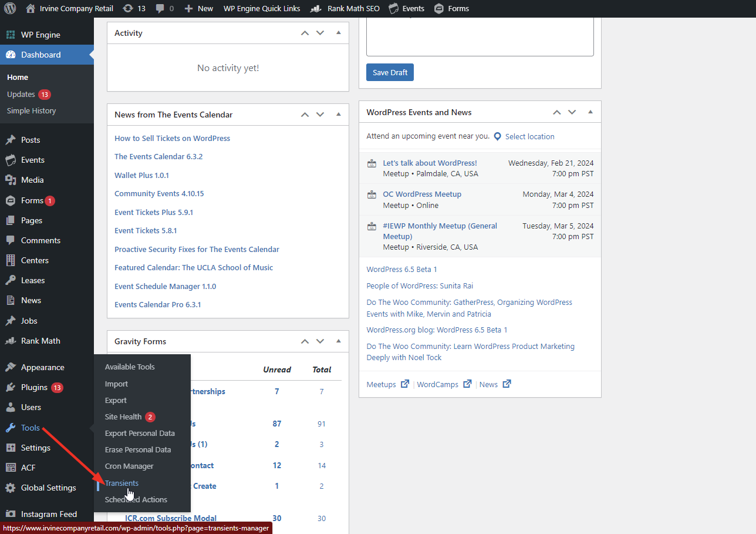This screenshot has height=534, width=756.
Task: Click the Save Draft button
Action: [390, 72]
